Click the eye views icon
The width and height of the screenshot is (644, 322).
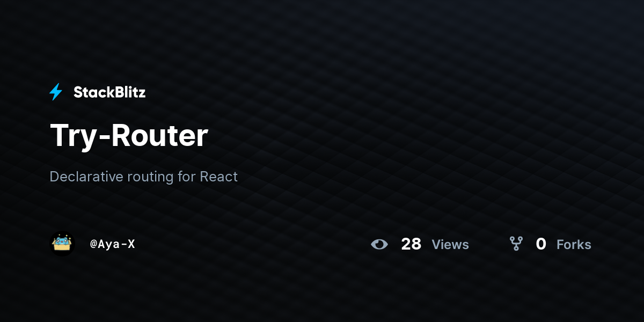click(379, 244)
